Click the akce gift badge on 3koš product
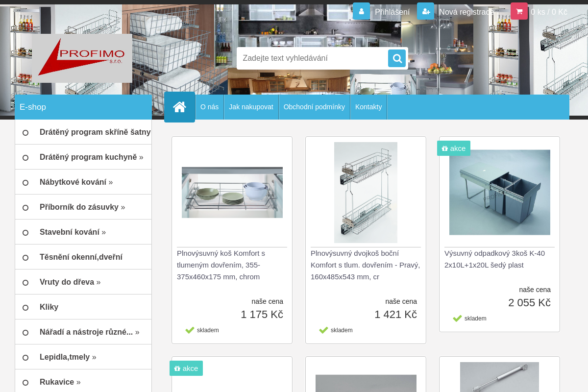588x392 pixels. tap(453, 148)
